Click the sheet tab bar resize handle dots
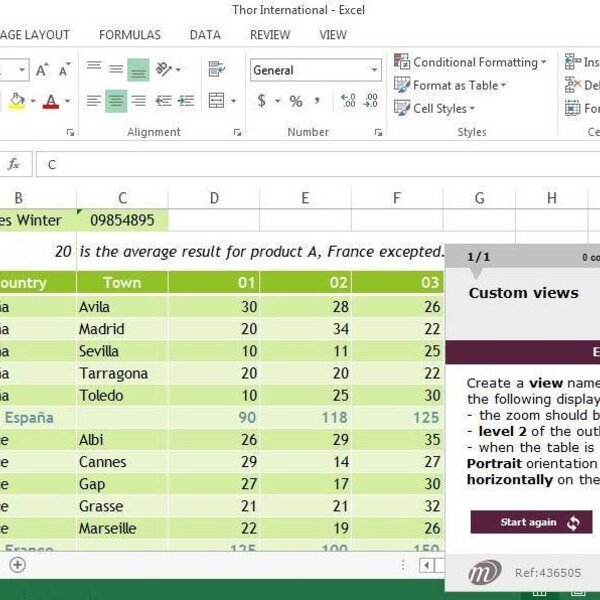 click(403, 565)
